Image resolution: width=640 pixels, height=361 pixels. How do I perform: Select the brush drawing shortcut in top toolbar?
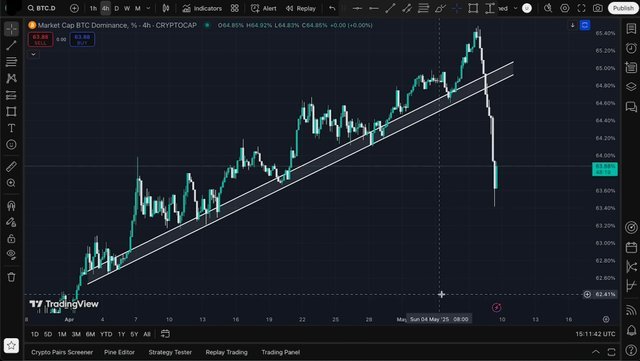440,8
